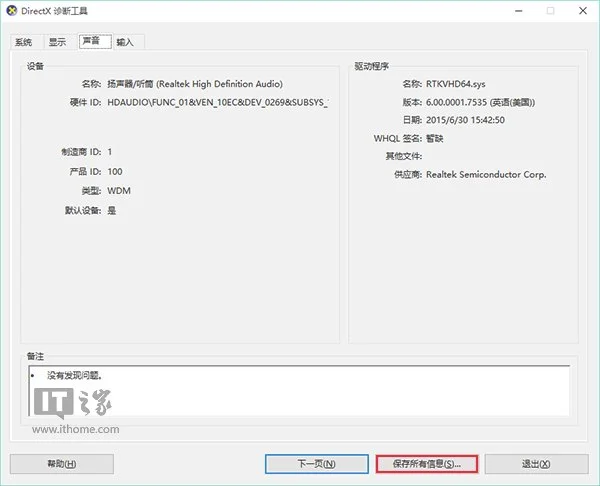Open the 显示 tab
This screenshot has height=486, width=600.
57,42
